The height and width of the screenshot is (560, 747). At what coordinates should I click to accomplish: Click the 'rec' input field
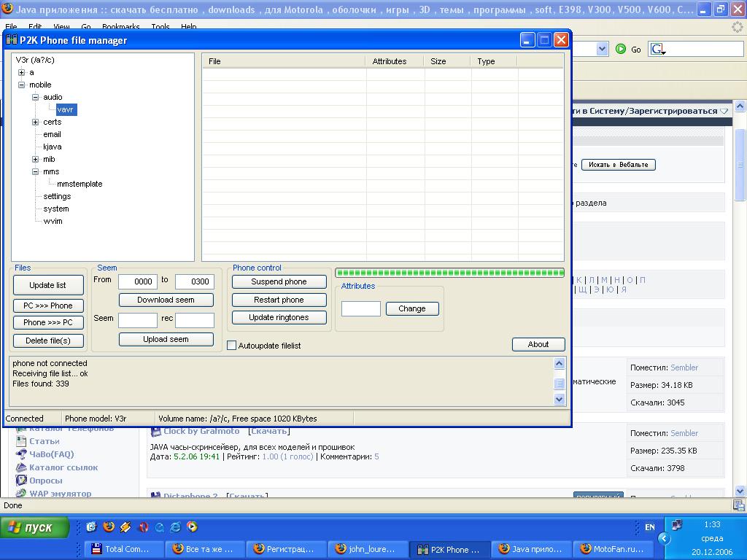(x=194, y=321)
